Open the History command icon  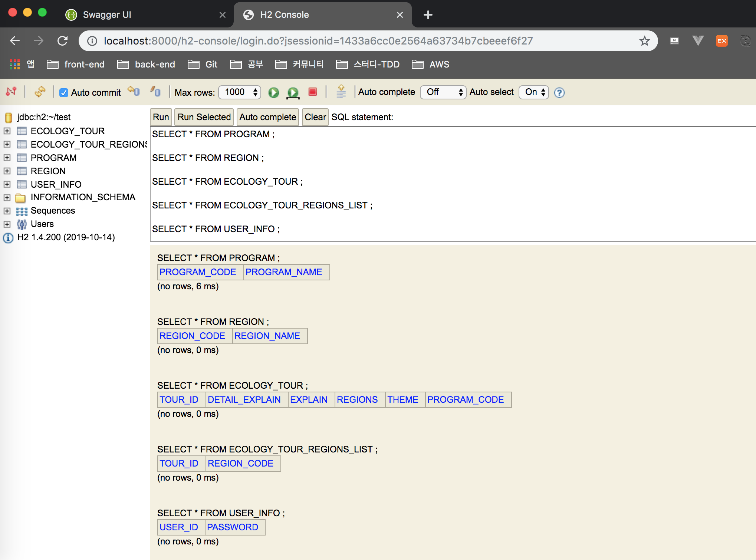[x=341, y=92]
